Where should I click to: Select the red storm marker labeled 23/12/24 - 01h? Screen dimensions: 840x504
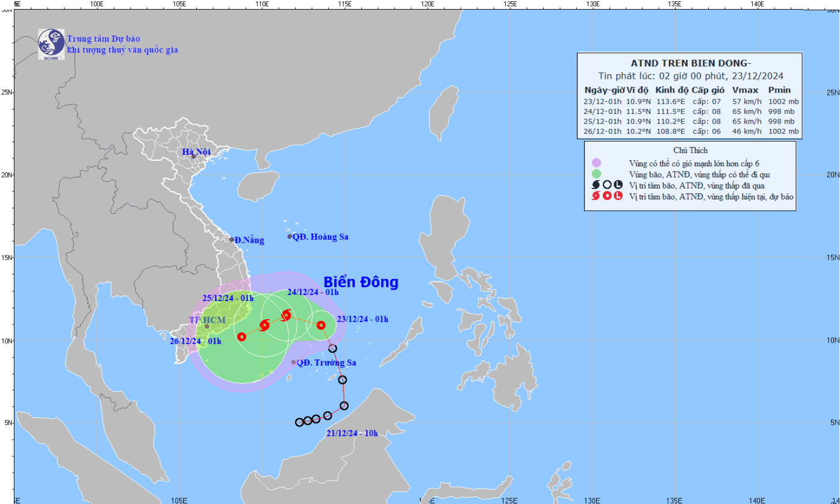click(321, 325)
